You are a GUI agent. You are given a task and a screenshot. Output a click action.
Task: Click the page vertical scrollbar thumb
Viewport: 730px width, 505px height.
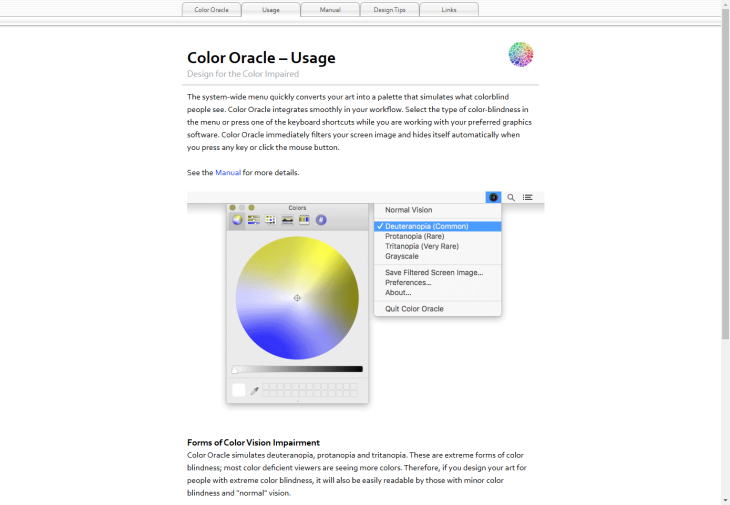tap(725, 173)
